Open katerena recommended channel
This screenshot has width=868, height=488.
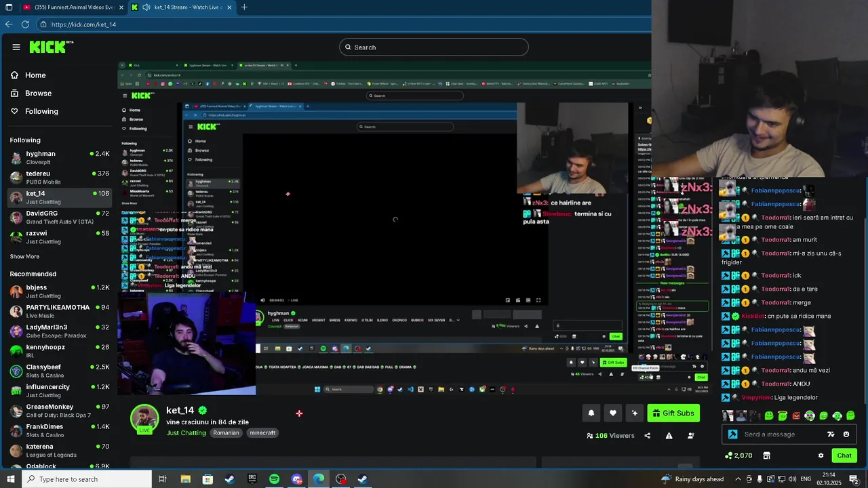coord(60,450)
